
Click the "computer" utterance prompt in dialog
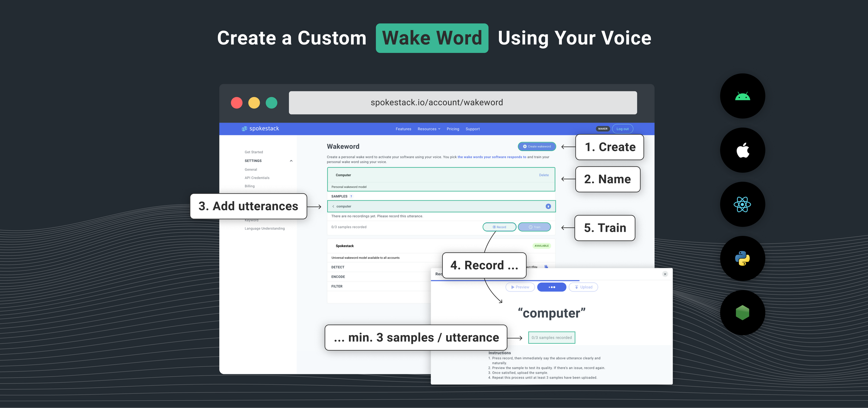[x=552, y=313]
